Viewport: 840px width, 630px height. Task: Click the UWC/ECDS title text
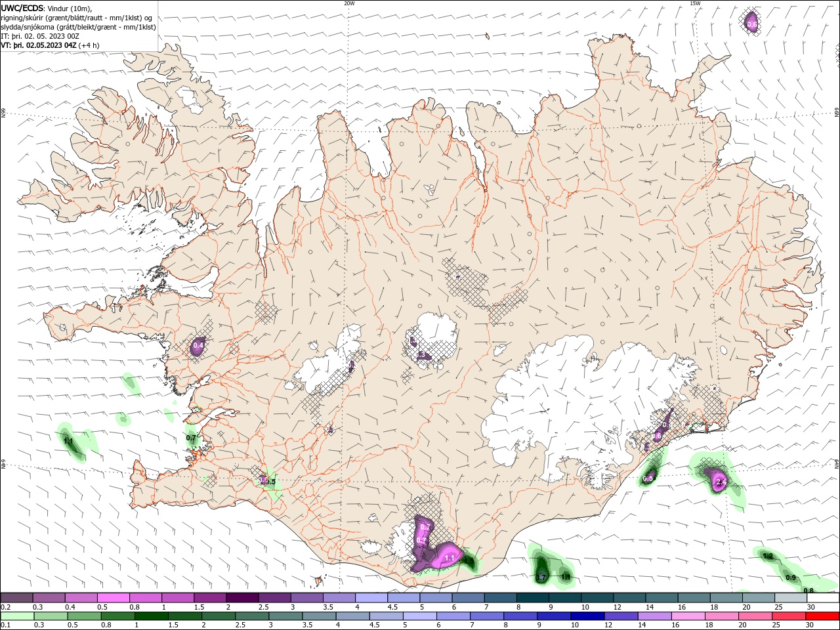22,8
